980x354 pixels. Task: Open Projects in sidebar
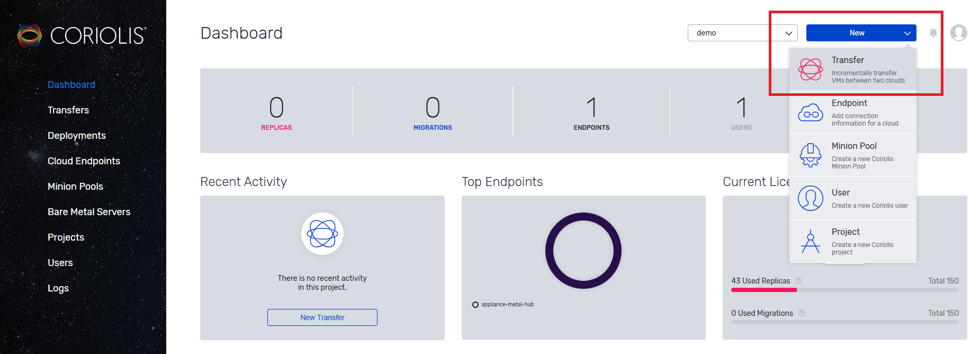[66, 237]
